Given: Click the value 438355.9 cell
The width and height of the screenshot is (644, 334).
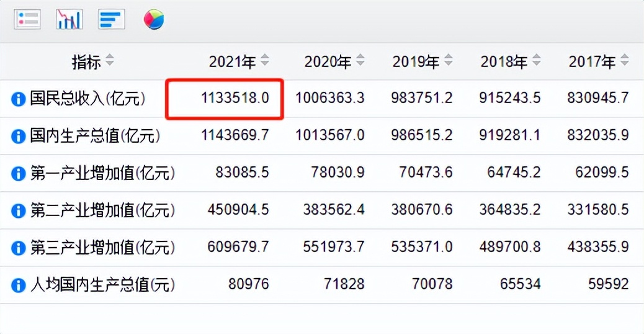Looking at the screenshot, I should (x=597, y=247).
